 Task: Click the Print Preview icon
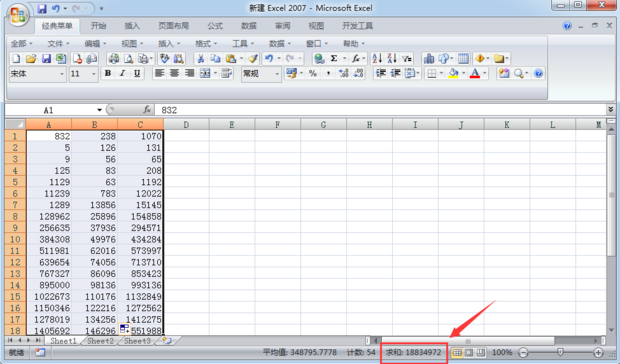click(129, 58)
